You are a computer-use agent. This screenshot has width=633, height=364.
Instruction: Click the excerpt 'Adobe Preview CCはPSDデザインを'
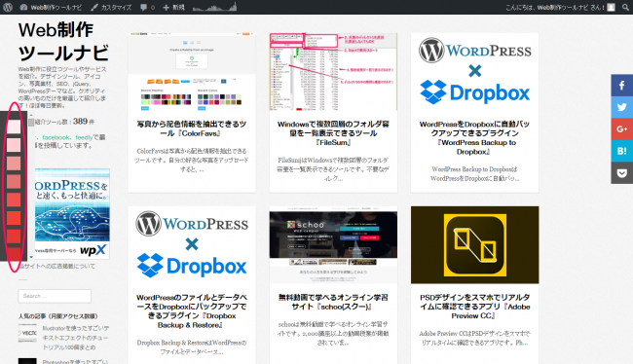click(475, 338)
